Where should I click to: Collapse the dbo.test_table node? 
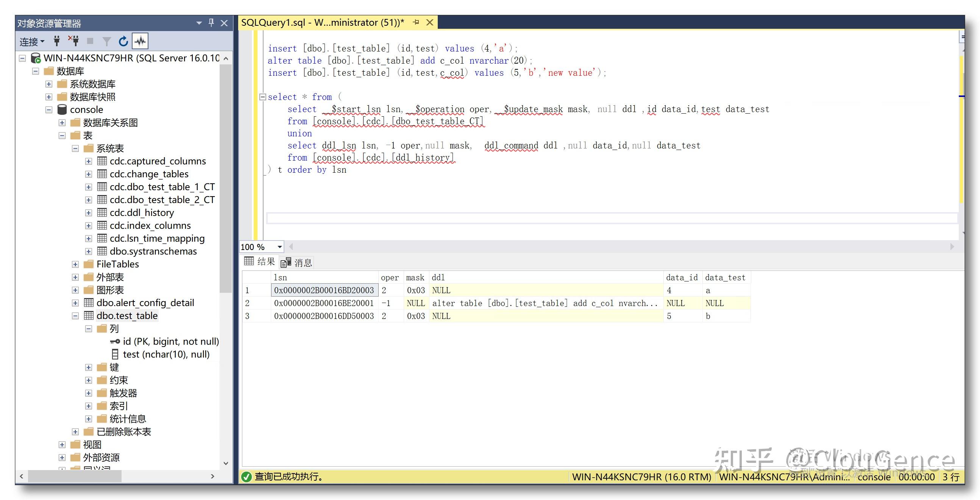pos(75,316)
